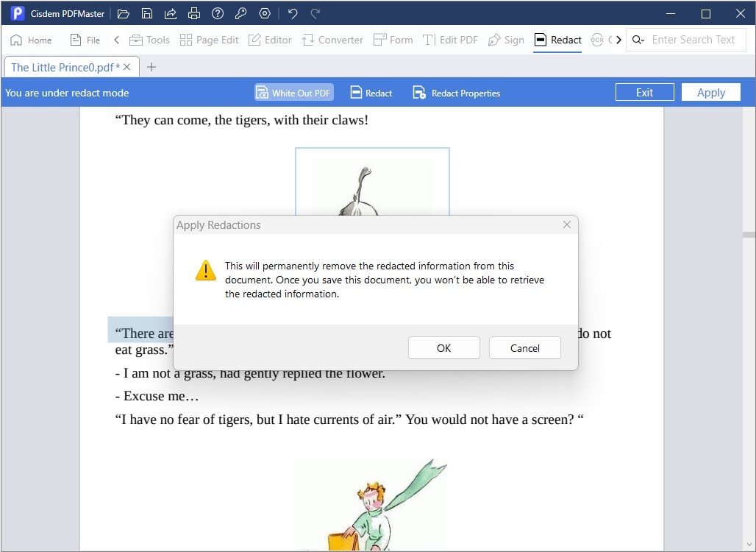
Task: Go to the Home tab
Action: point(31,40)
